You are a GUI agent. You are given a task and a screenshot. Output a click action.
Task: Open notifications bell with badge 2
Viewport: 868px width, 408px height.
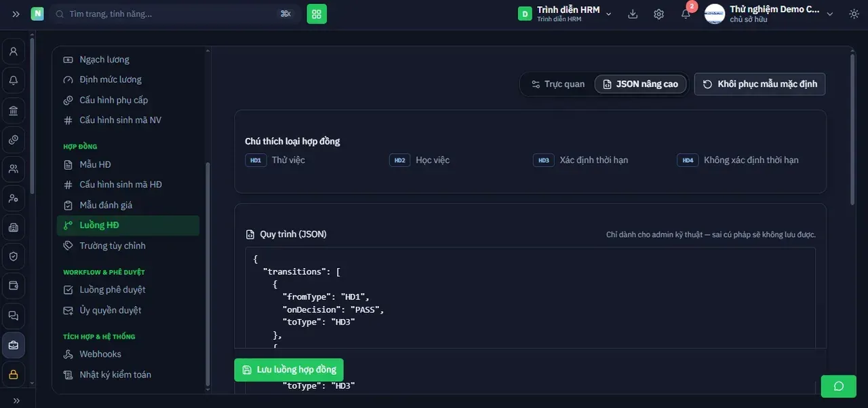coord(686,14)
